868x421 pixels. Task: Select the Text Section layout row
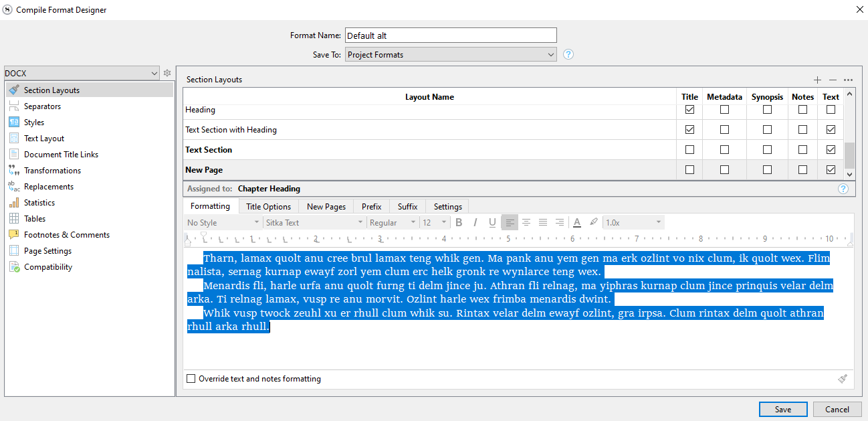429,150
